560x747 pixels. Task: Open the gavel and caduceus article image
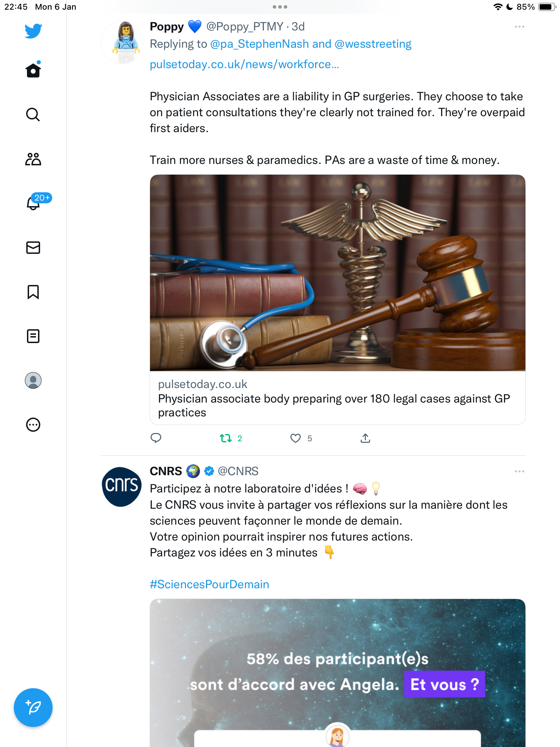pos(337,273)
